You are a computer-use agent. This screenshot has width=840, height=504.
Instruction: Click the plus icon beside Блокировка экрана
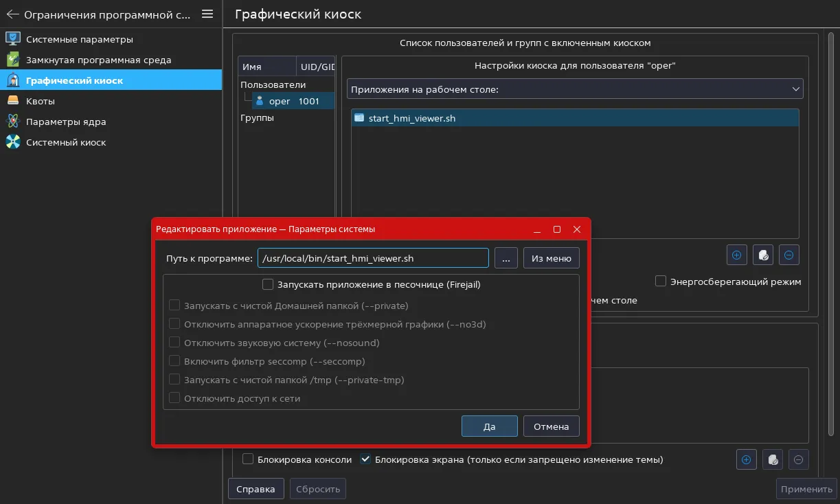pyautogui.click(x=747, y=459)
